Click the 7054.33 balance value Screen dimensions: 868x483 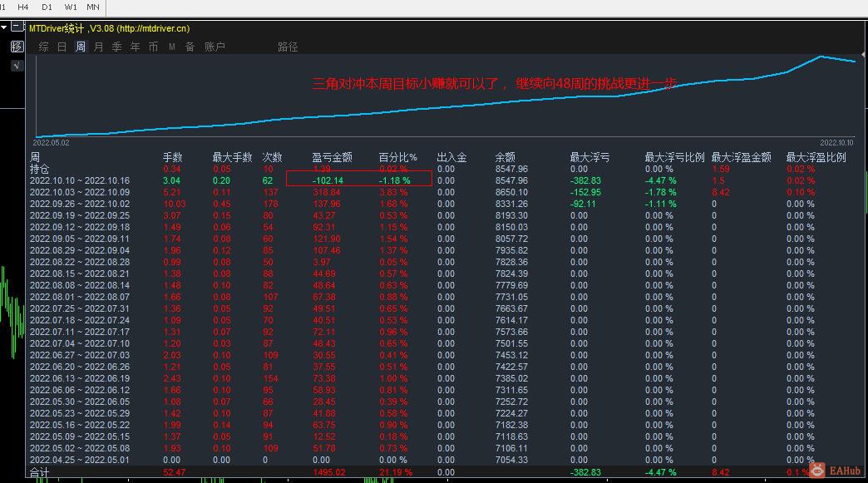click(511, 460)
